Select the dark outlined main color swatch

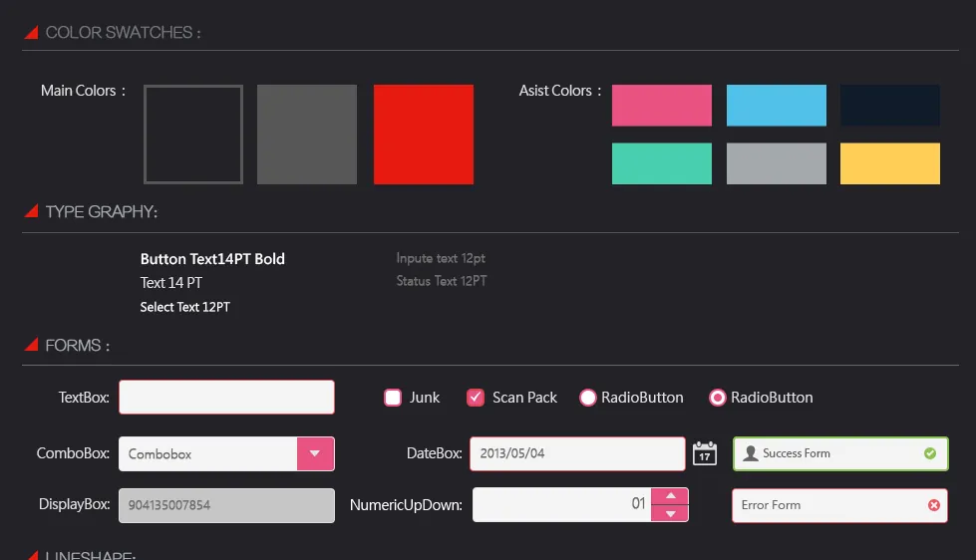(x=193, y=135)
